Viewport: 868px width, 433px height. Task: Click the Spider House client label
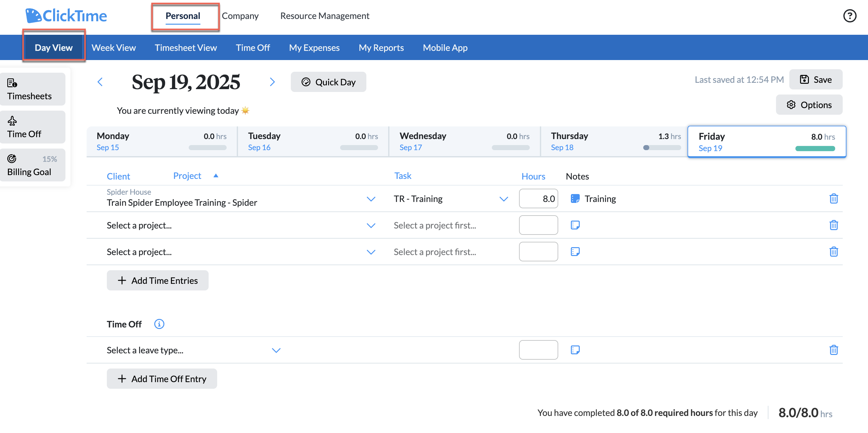(x=129, y=192)
